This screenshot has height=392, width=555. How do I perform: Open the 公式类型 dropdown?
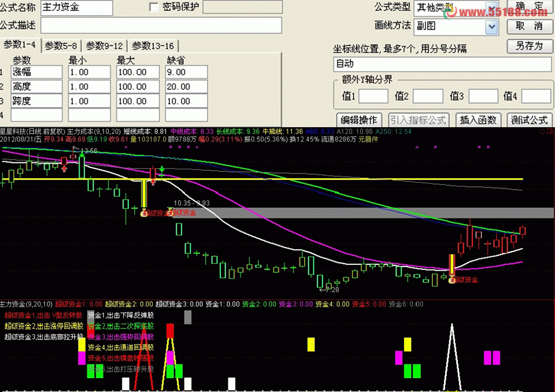click(x=491, y=8)
